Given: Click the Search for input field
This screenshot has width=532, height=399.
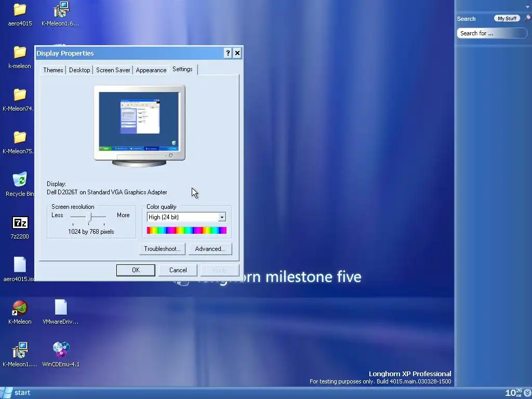Looking at the screenshot, I should [492, 33].
